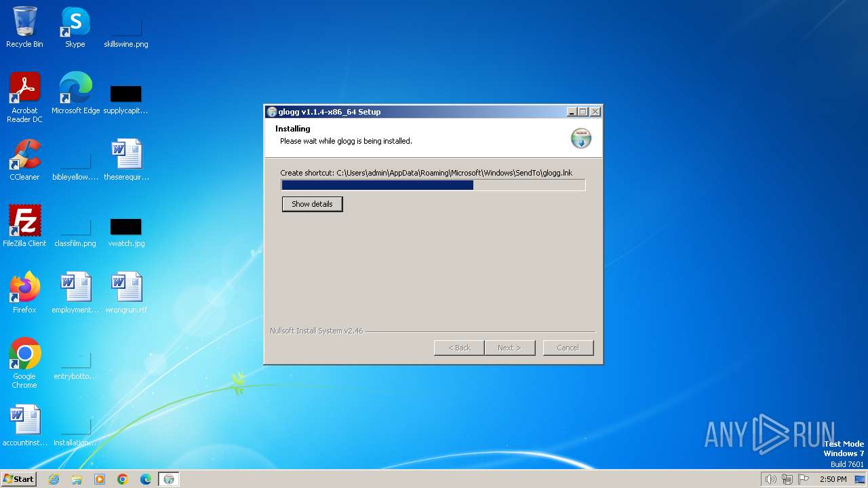
Task: Open the Recycle Bin desktop icon
Action: [x=24, y=27]
